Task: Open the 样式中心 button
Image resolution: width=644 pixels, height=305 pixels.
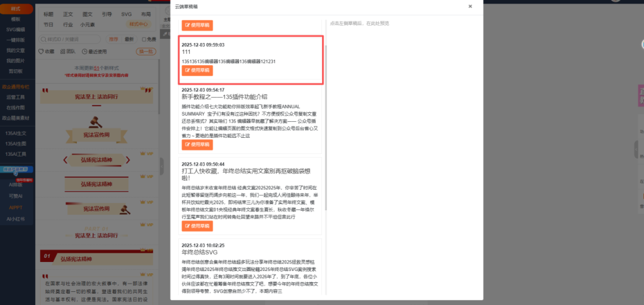Action: [x=138, y=24]
